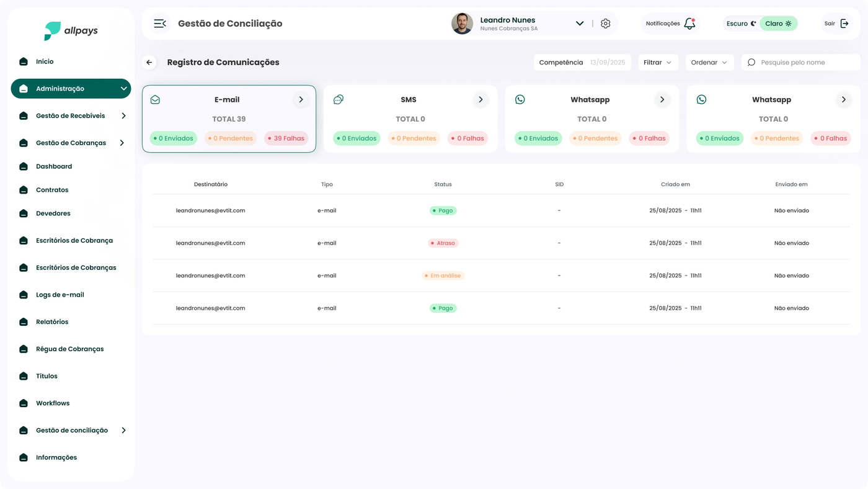The width and height of the screenshot is (868, 489).
Task: Open settings via the gear icon
Action: (x=606, y=24)
